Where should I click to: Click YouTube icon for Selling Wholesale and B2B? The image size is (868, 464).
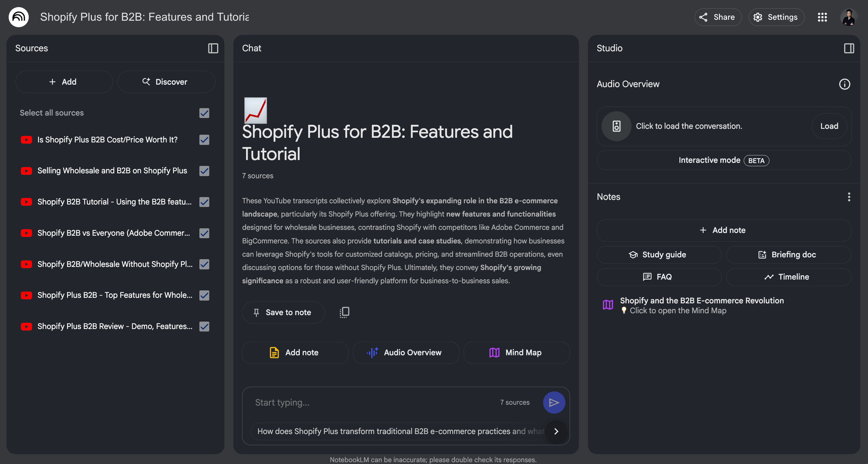26,171
